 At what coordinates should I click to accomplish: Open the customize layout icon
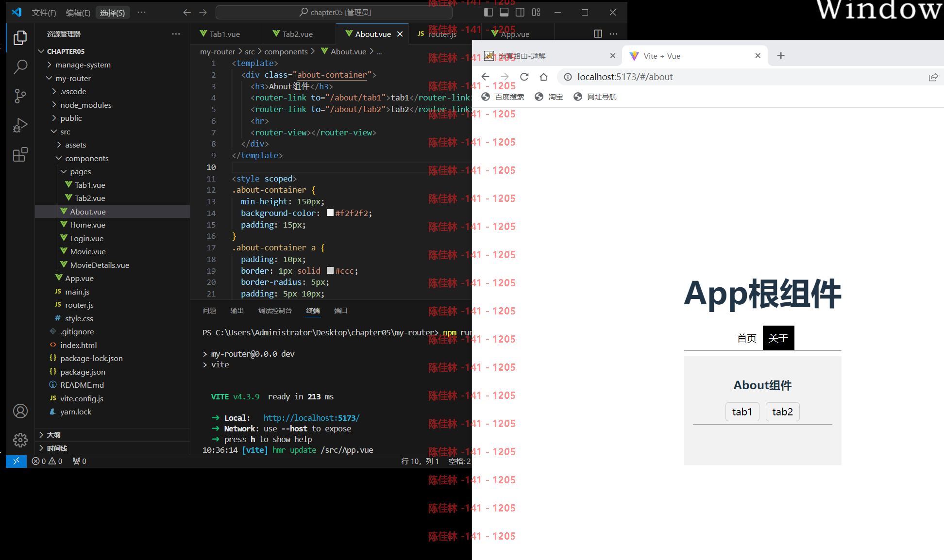536,12
